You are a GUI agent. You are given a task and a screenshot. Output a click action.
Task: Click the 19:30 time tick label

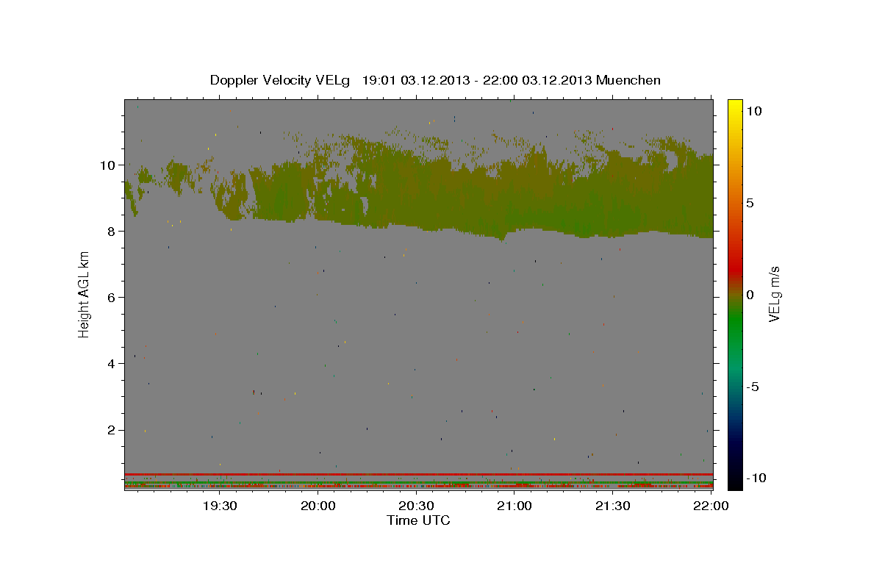[x=219, y=506]
